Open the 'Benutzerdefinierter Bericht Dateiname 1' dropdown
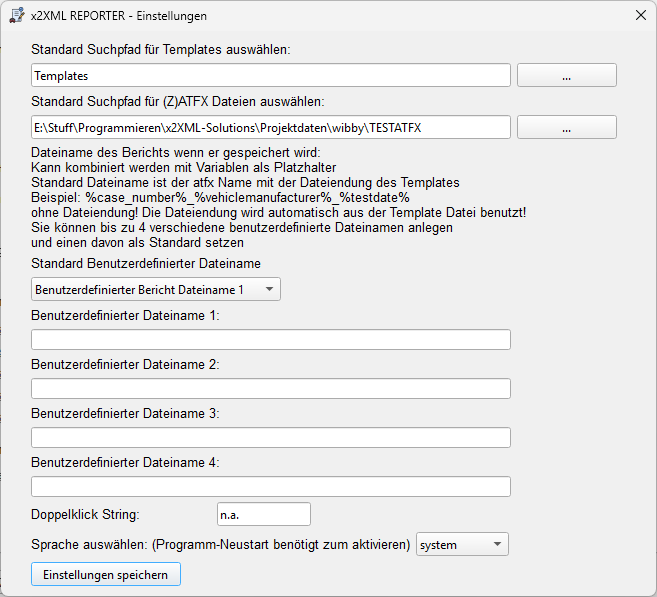The image size is (657, 597). coord(156,289)
